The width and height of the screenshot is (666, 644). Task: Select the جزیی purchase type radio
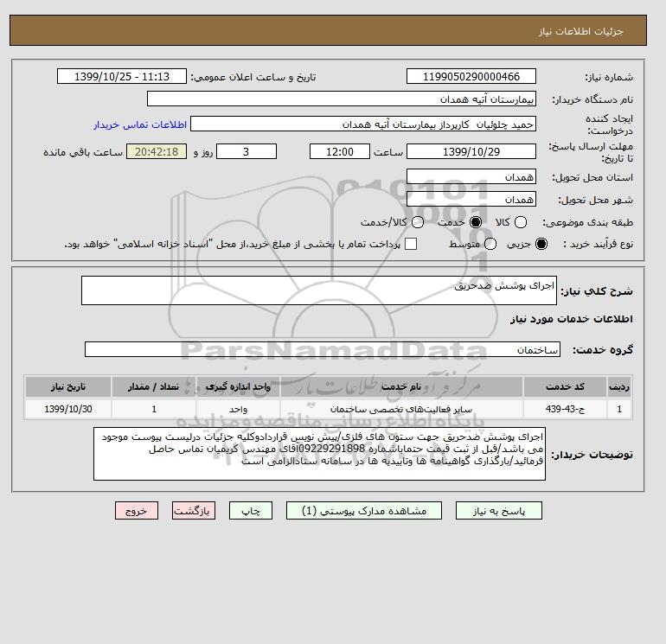[x=541, y=244]
